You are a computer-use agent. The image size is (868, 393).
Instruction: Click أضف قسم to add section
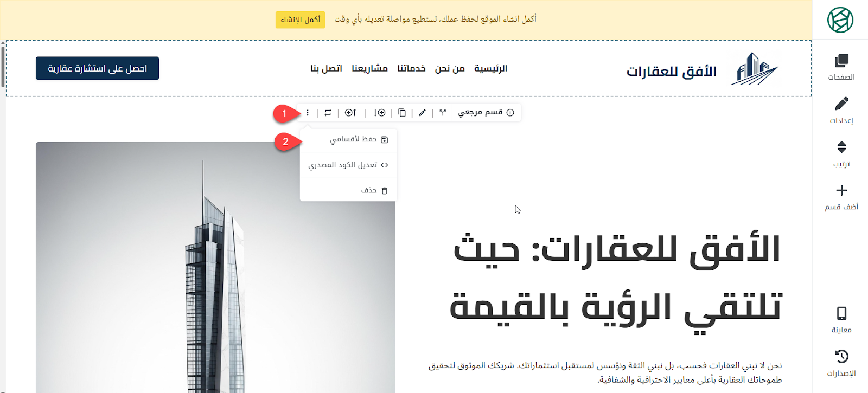(x=841, y=197)
